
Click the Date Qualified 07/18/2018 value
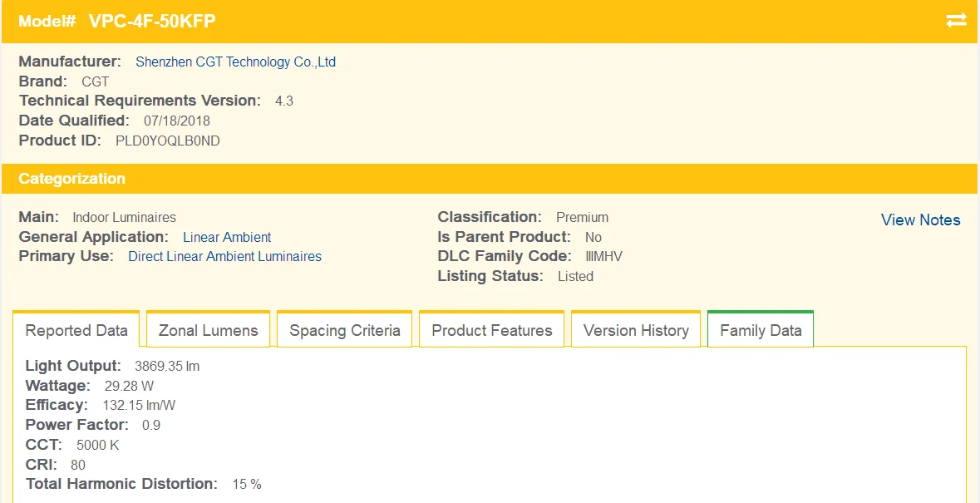tap(177, 121)
